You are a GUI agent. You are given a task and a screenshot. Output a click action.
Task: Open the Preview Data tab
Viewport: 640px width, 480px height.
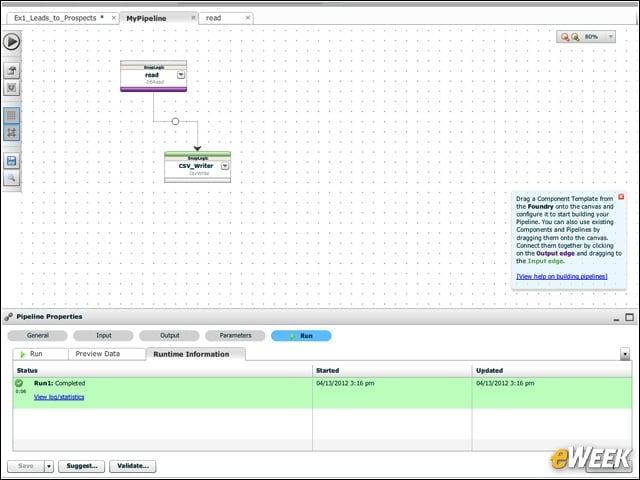click(98, 354)
